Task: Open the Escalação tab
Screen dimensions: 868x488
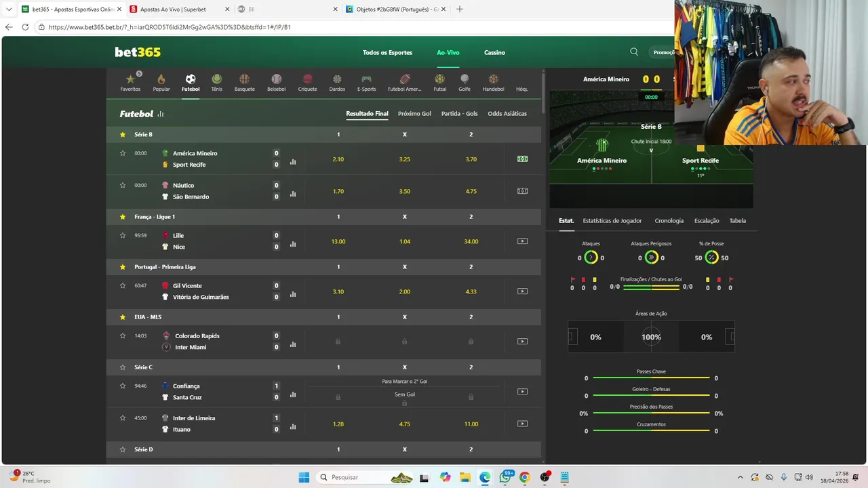Action: (x=707, y=221)
